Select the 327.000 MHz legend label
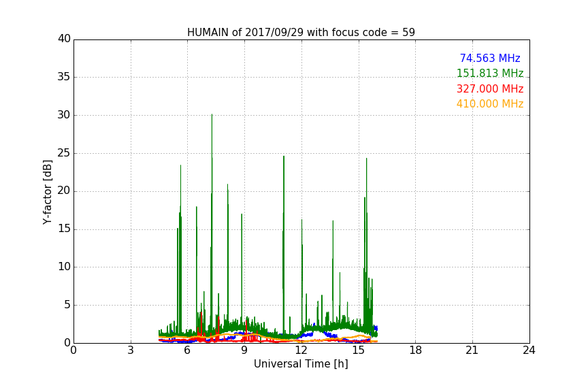588x392 pixels. pyautogui.click(x=490, y=89)
